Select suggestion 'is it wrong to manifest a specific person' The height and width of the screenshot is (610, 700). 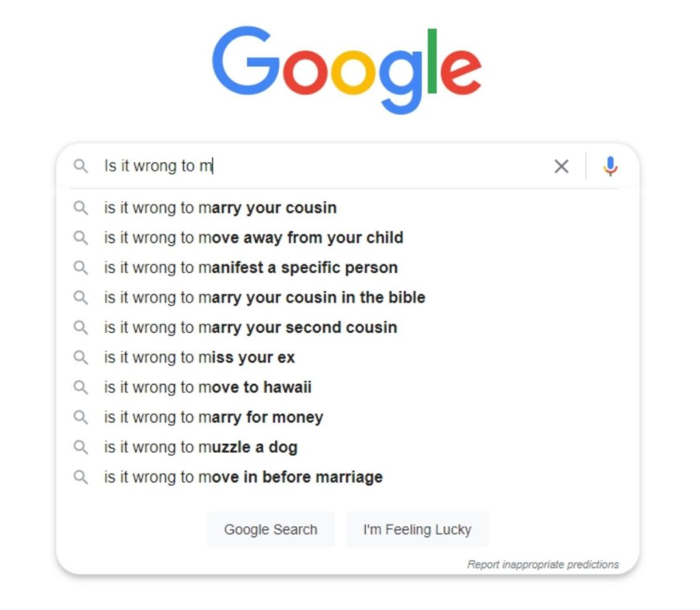[251, 268]
